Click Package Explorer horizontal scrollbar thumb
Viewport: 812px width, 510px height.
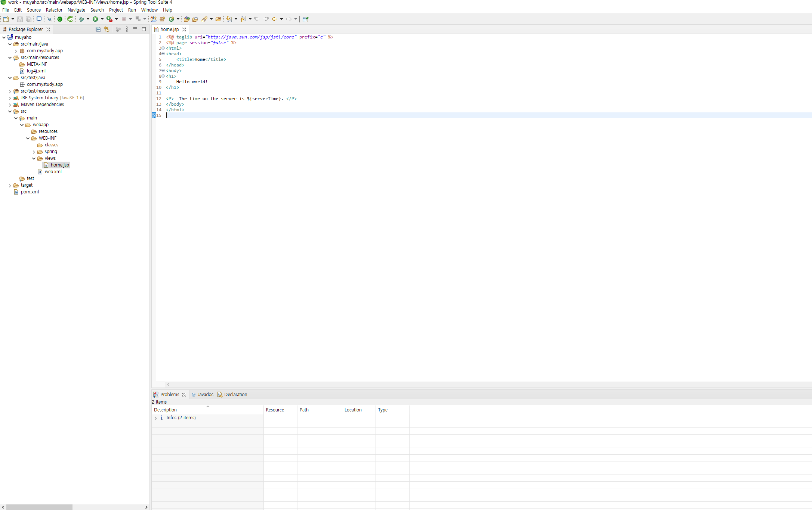point(39,507)
